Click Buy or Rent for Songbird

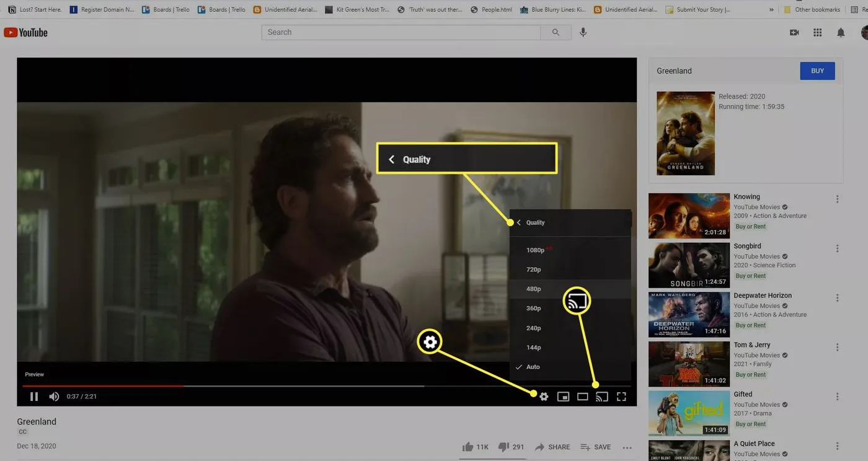pos(750,275)
